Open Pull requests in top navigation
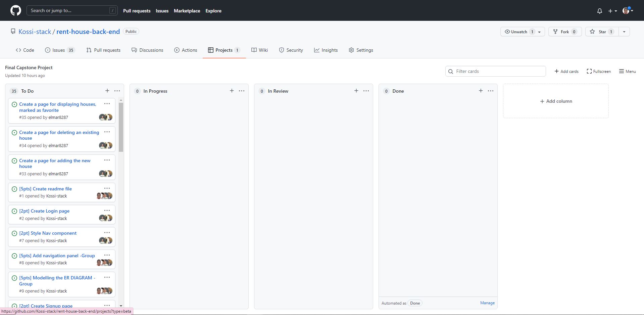Viewport: 644px width, 315px height. (137, 11)
